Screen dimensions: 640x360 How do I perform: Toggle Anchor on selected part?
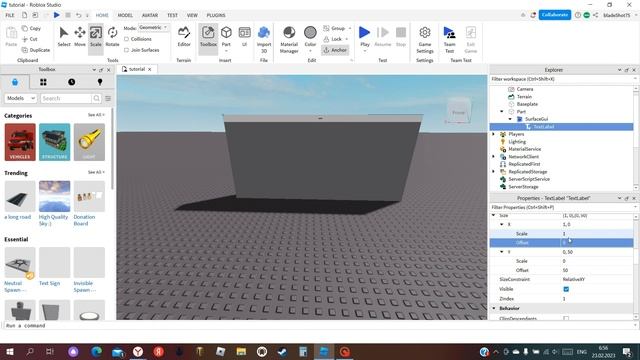coord(335,50)
